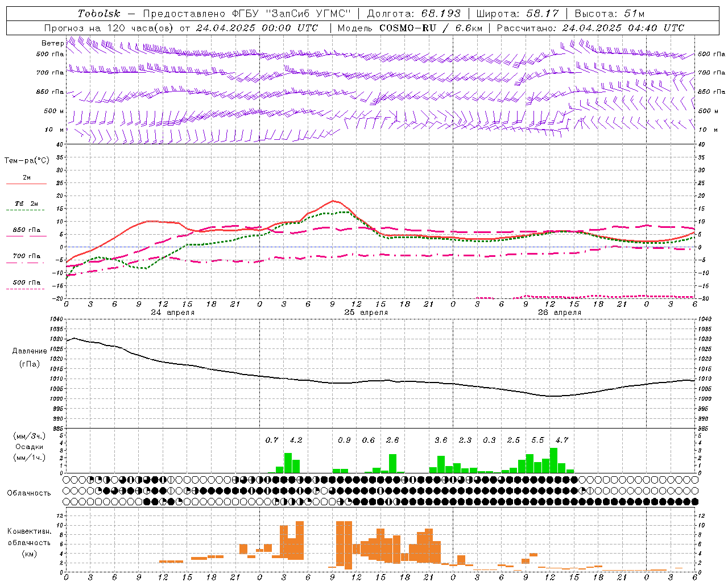Click the 'Долгота: 68.193' longitude value
This screenshot has width=728, height=582.
[x=413, y=14]
